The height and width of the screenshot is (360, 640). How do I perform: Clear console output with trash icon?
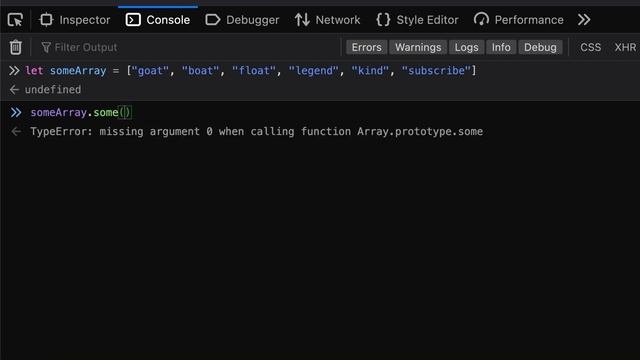point(16,47)
